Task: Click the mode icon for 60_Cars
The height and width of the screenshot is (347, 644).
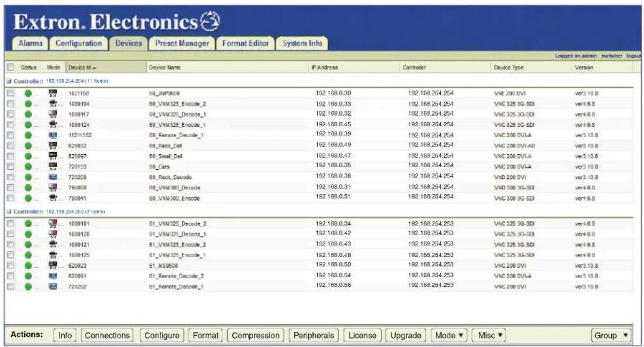Action: point(53,166)
